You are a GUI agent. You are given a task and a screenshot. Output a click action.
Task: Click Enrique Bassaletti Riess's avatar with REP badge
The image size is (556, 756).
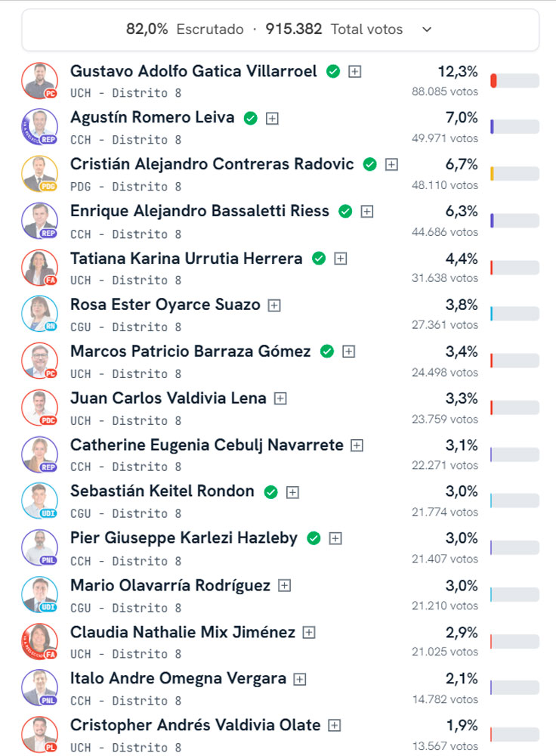coord(39,221)
